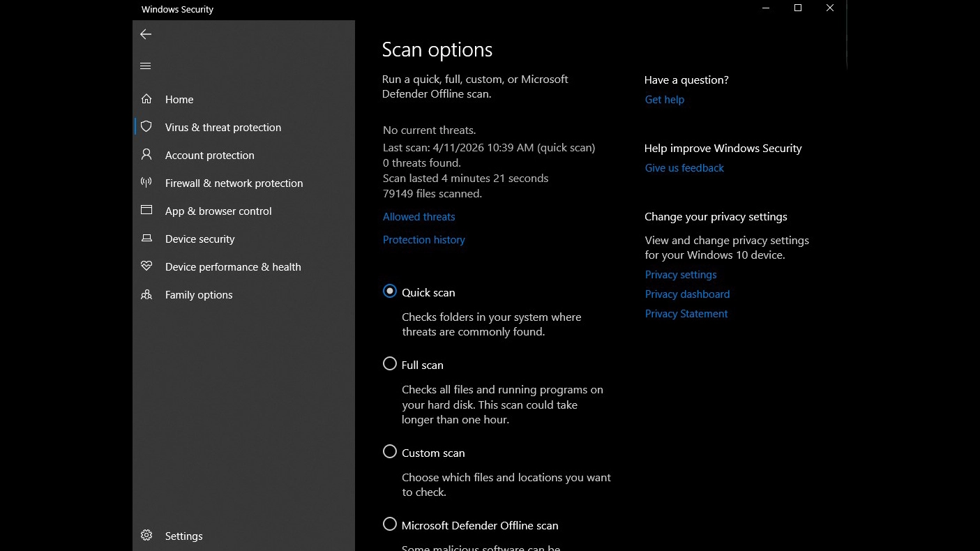Click the Home house icon

[146, 99]
